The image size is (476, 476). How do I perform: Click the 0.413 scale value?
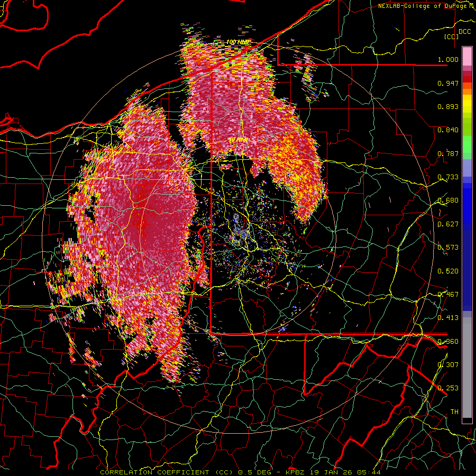click(448, 318)
